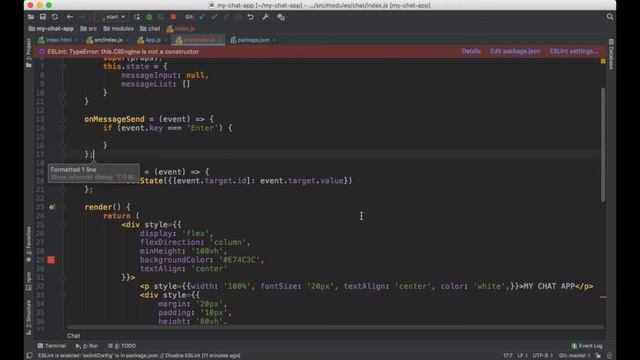The width and height of the screenshot is (640, 360).
Task: Close the index.html tab
Action: pyautogui.click(x=76, y=40)
